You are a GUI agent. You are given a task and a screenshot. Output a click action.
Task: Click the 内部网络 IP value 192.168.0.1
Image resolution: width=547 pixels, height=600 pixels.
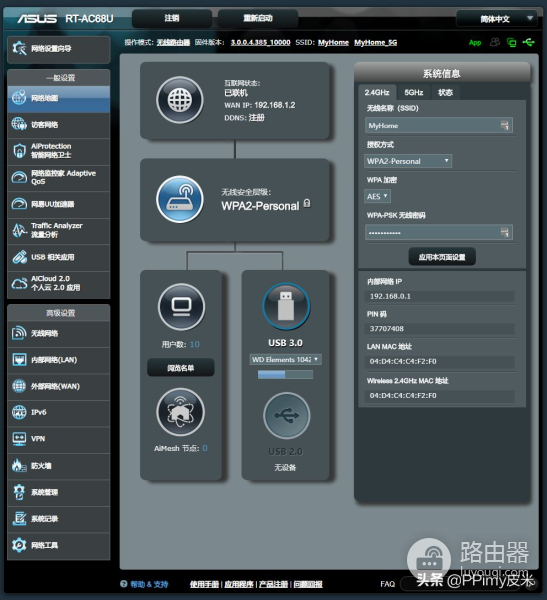[x=390, y=296]
